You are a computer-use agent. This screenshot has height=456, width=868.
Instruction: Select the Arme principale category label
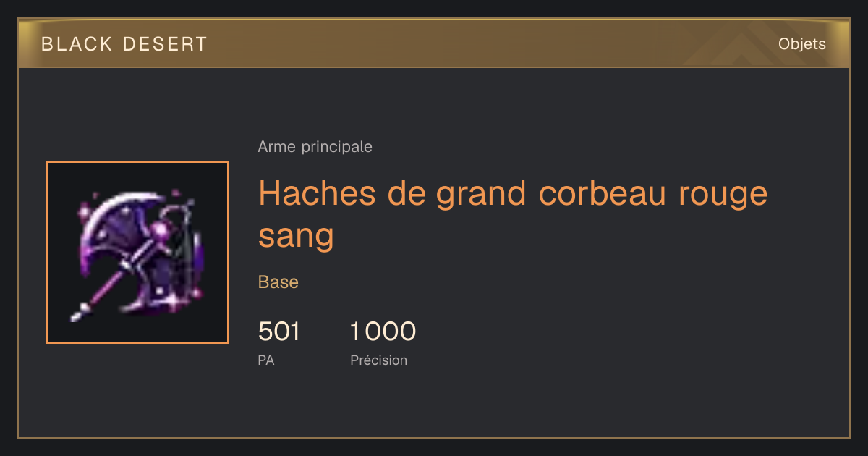pos(315,147)
